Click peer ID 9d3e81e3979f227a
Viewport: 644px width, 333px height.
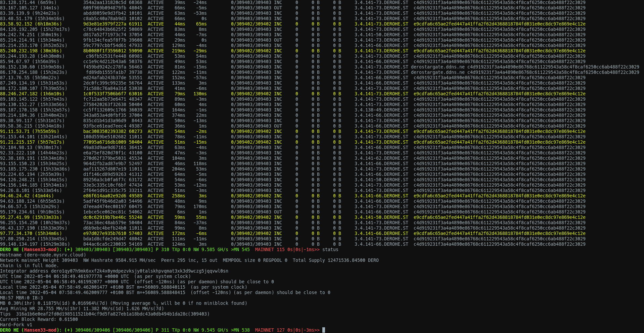[104, 24]
